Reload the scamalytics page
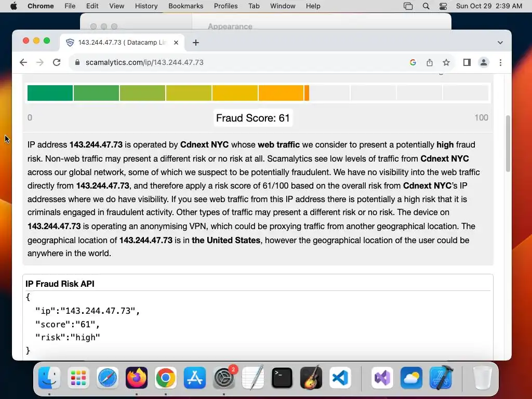Screen dimensions: 532x399 pyautogui.click(x=57, y=62)
